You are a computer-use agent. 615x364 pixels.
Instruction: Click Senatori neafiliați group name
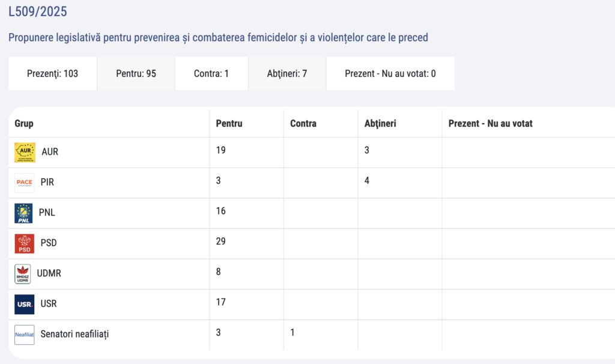(x=74, y=334)
